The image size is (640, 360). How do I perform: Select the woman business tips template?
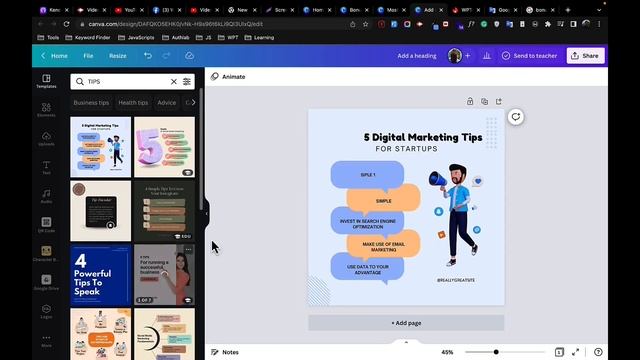tap(164, 275)
